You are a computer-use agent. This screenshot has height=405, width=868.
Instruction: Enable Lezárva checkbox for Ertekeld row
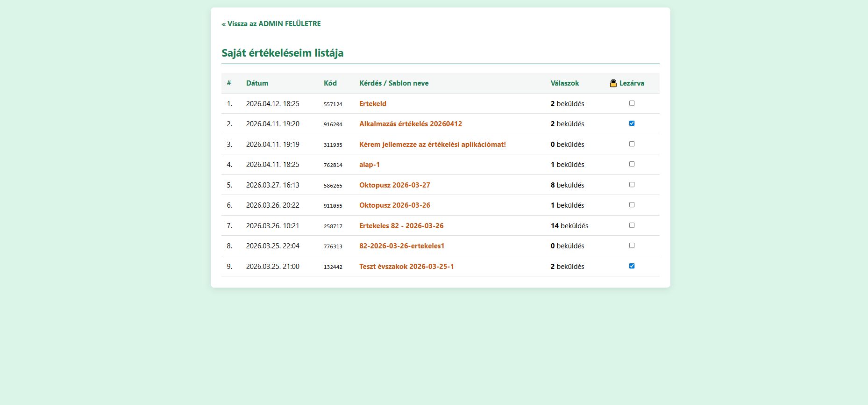click(x=632, y=103)
